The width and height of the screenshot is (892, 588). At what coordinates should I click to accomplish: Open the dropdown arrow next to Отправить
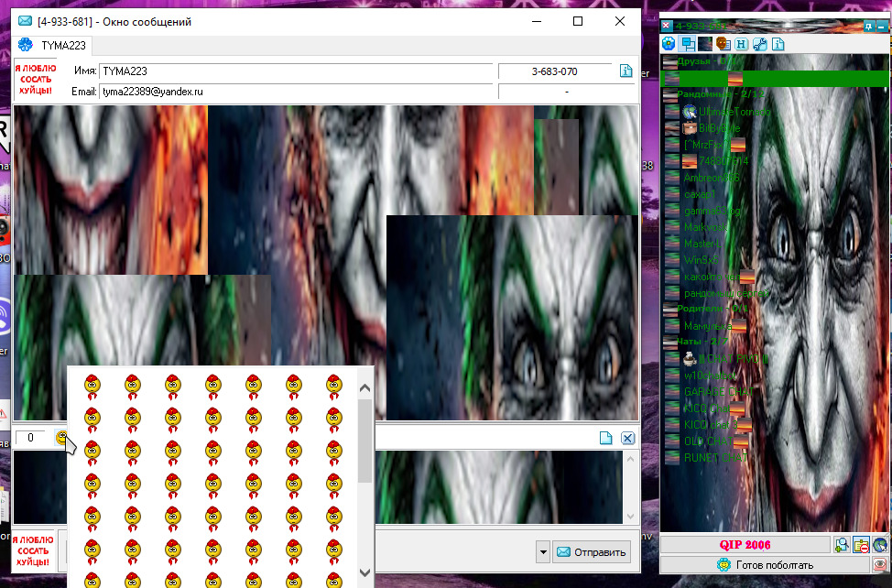pyautogui.click(x=543, y=551)
